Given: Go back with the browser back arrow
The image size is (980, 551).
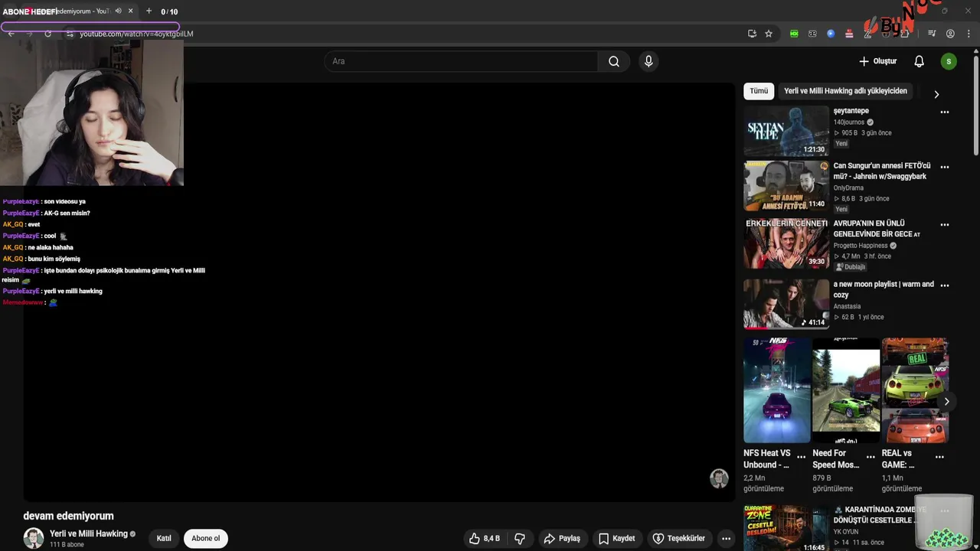Looking at the screenshot, I should [11, 34].
